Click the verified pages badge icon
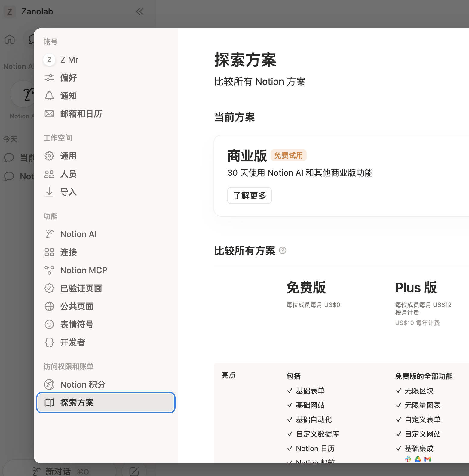 pos(49,288)
